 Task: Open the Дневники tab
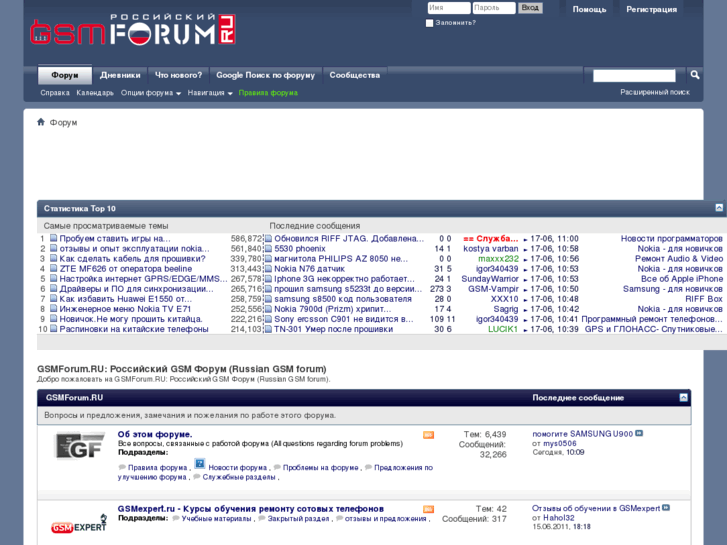(120, 75)
